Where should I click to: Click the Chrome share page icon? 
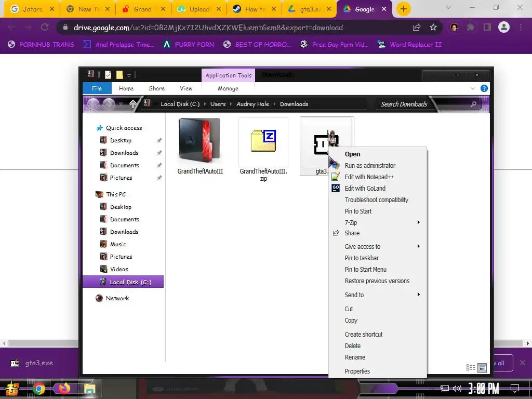point(417,28)
